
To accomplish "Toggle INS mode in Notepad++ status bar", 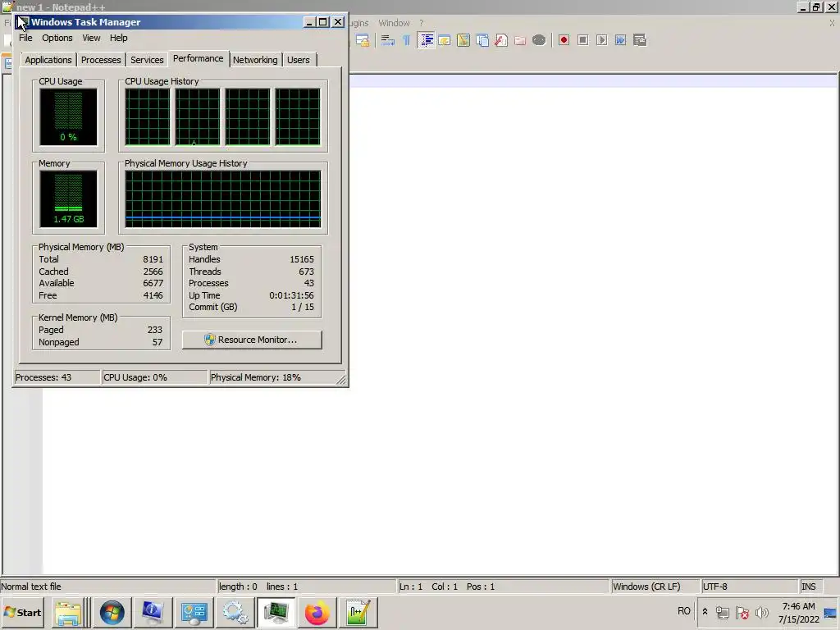I will 808,587.
